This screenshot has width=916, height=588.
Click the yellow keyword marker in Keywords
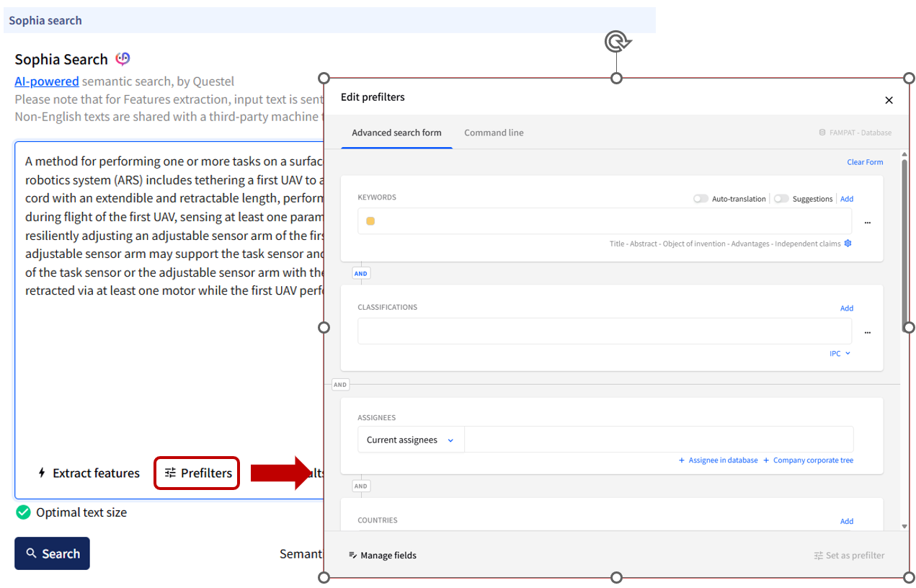[x=370, y=221]
